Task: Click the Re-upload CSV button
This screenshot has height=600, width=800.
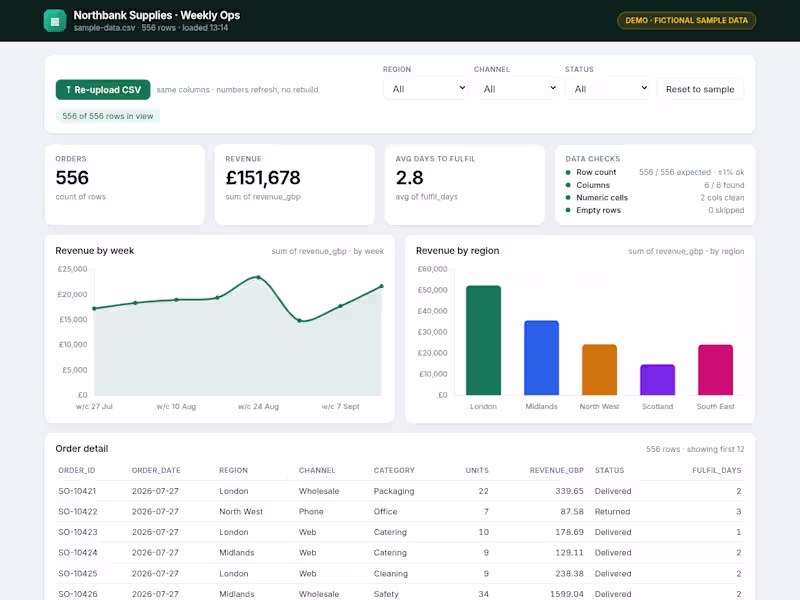Action: click(103, 90)
